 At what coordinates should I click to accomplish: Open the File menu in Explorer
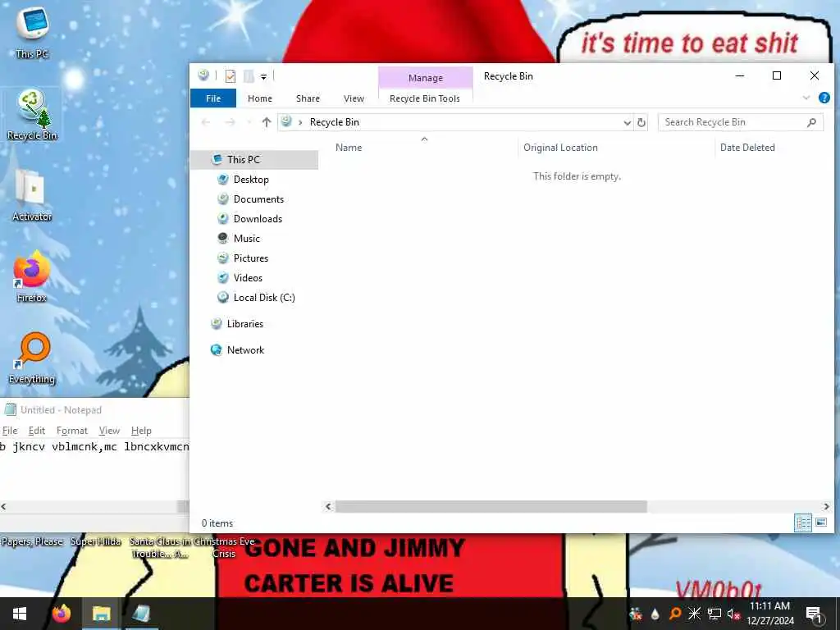213,98
